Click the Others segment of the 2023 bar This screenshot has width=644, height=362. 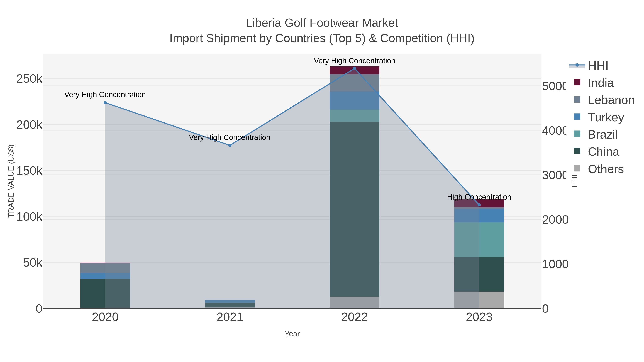click(x=479, y=300)
